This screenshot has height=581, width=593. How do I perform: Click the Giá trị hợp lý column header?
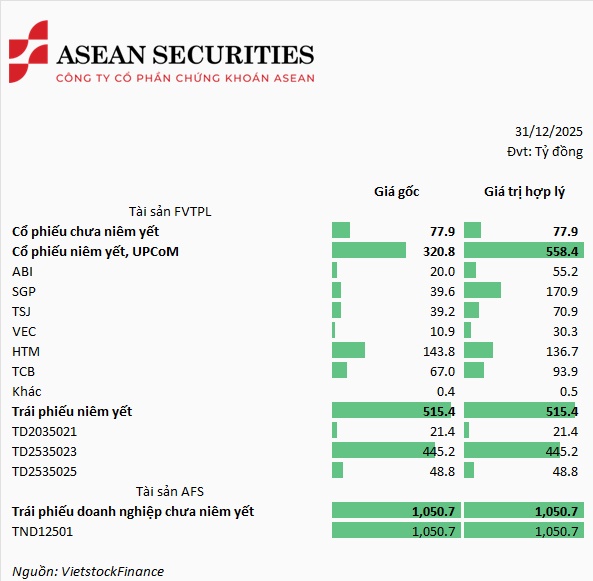click(x=524, y=192)
